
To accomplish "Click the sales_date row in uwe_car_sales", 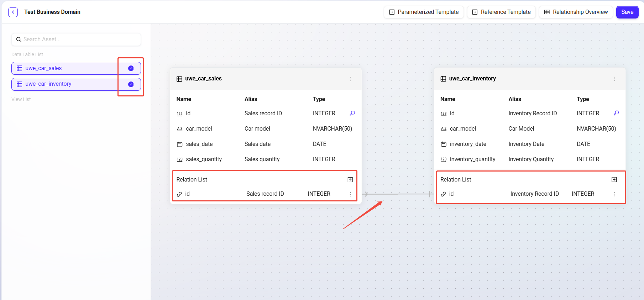I will coord(199,144).
